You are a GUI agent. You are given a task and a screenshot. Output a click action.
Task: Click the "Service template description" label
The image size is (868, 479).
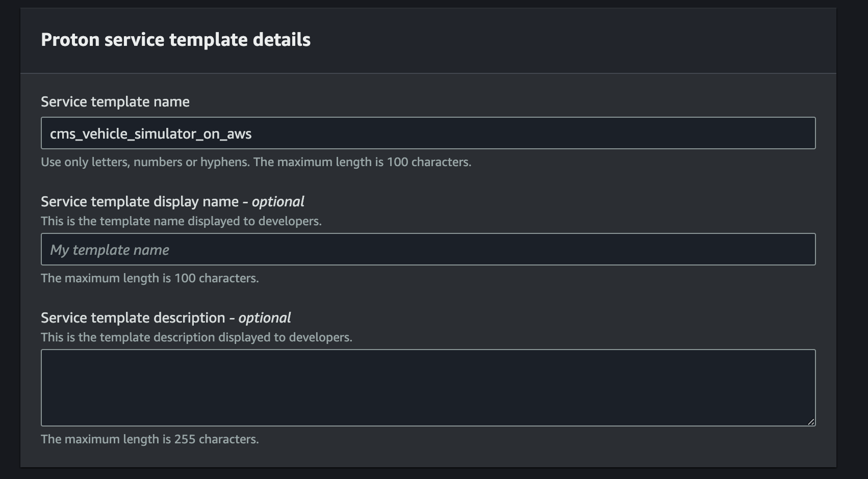tap(133, 318)
